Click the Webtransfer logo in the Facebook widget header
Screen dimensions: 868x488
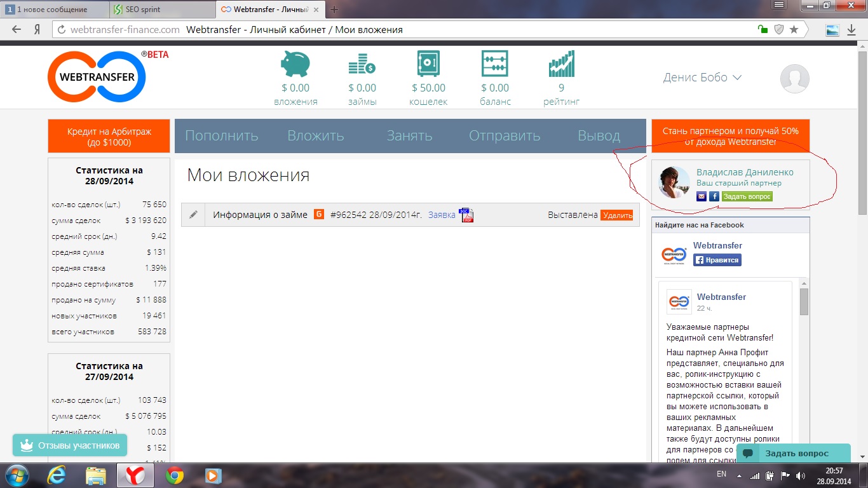click(x=674, y=255)
